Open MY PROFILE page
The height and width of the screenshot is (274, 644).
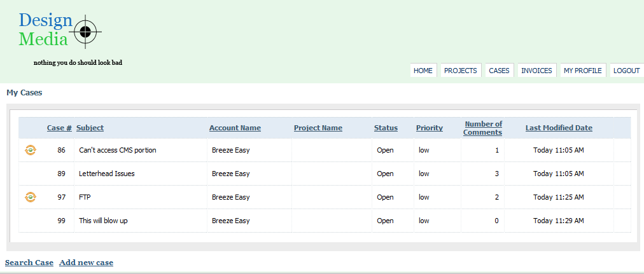pos(583,71)
